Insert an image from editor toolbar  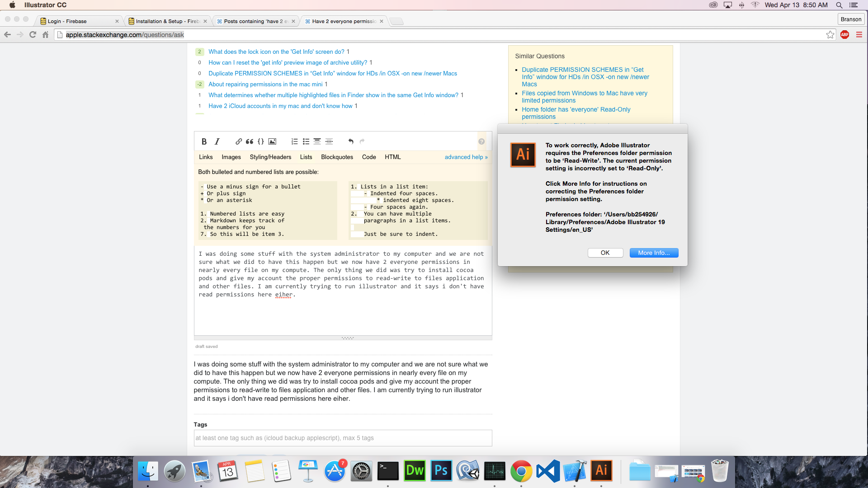pos(272,141)
